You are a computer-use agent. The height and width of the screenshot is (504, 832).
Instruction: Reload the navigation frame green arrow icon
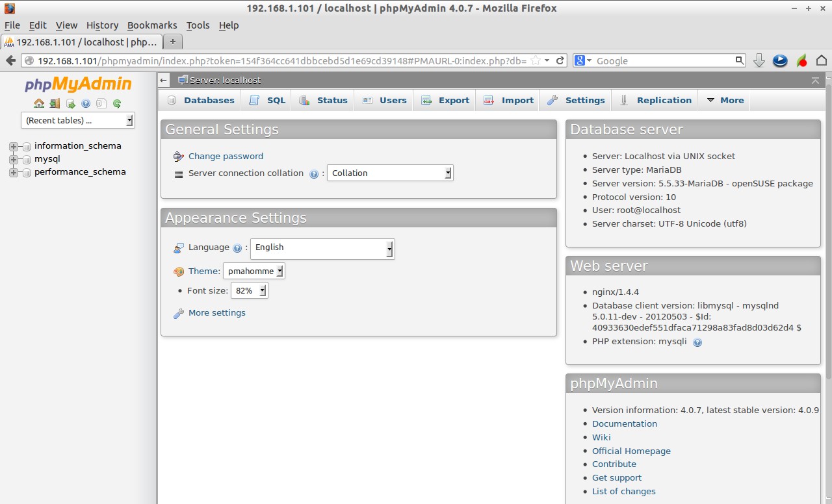(117, 103)
